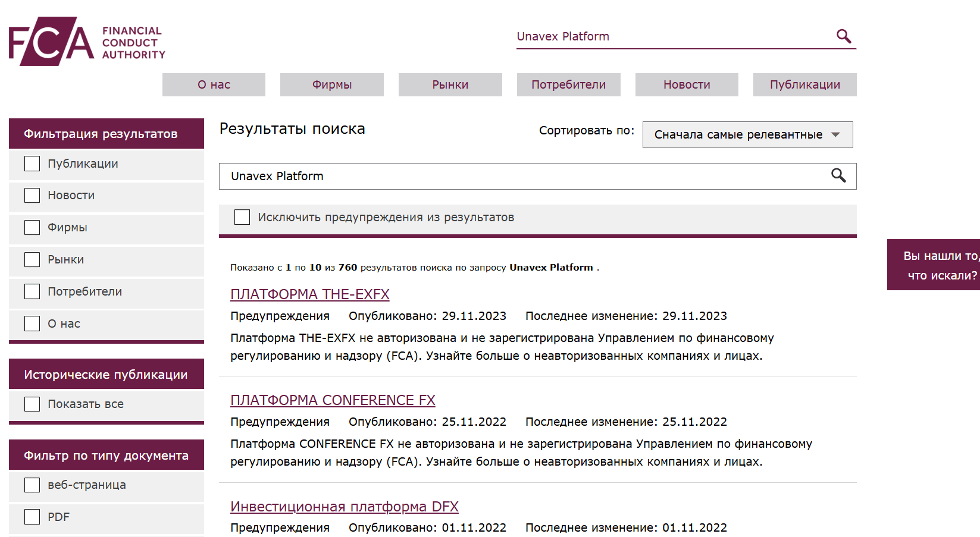Click the Последнее изменение: 25.11.2022 text
Screen dimensions: 980x537
pyautogui.click(x=626, y=422)
